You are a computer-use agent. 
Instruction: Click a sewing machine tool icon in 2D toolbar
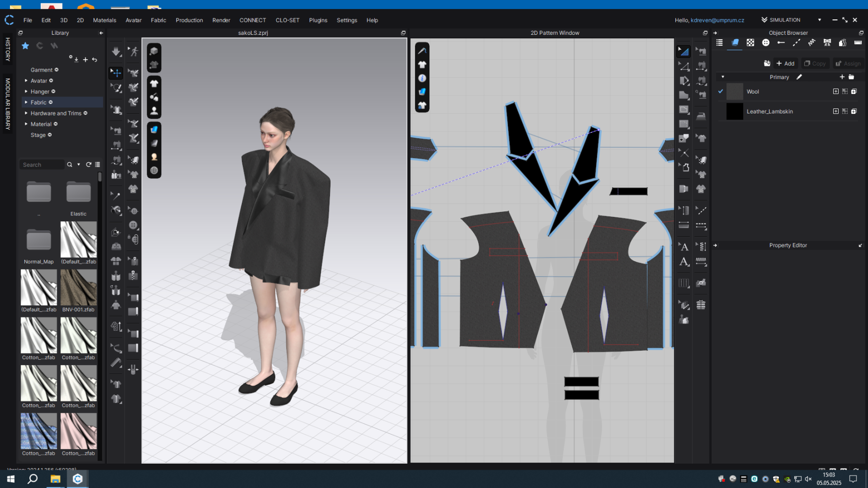click(701, 51)
